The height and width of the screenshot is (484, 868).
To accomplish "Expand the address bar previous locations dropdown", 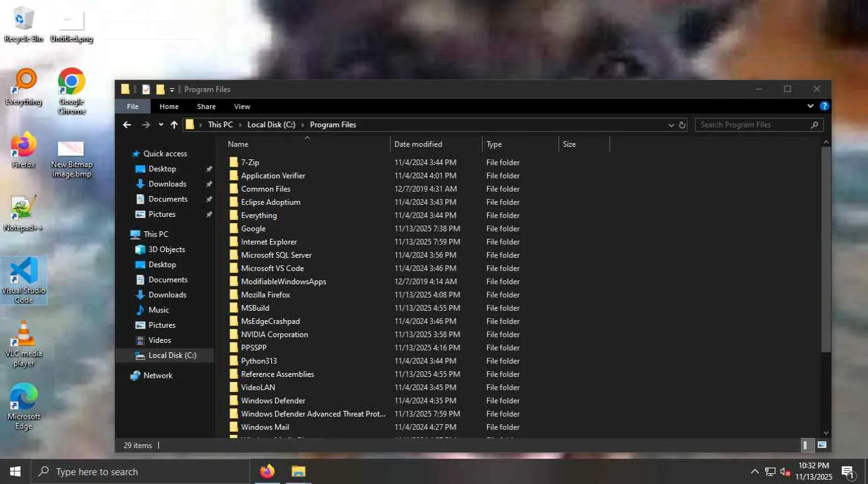I will (x=671, y=125).
